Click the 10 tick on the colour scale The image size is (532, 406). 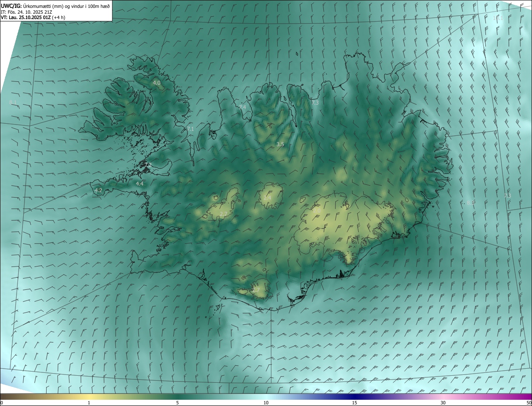point(266,403)
